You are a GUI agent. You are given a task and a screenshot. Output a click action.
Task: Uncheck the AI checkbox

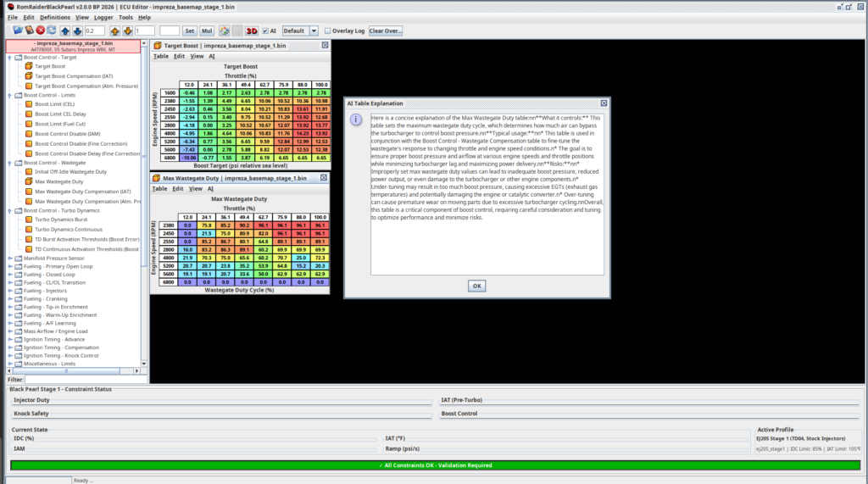click(263, 31)
